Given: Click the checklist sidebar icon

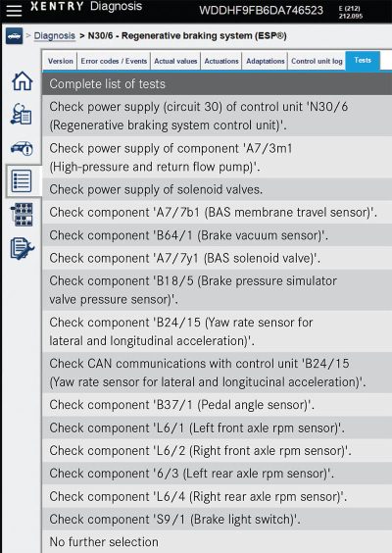Looking at the screenshot, I should click(x=22, y=181).
